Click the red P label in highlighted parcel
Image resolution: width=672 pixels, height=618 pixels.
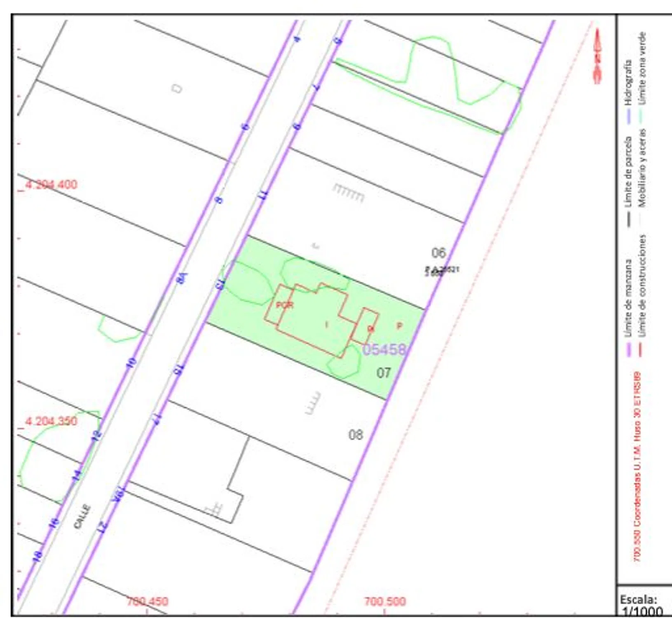pyautogui.click(x=399, y=326)
